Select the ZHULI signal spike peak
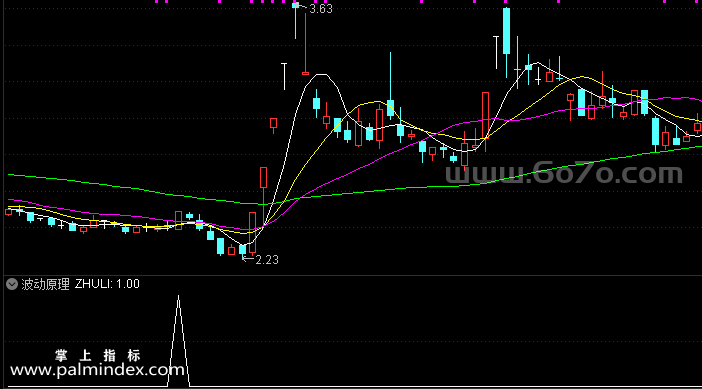 pos(179,297)
